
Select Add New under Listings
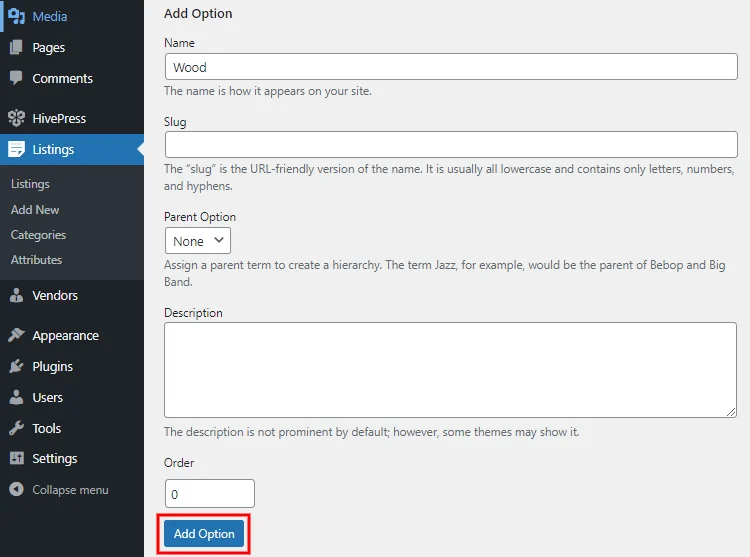pos(35,209)
